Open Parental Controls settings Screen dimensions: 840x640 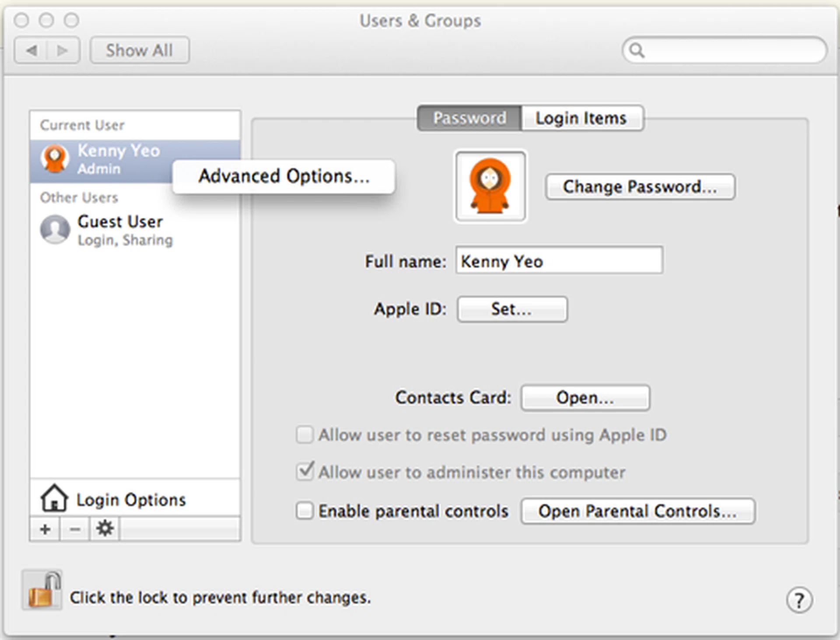(x=637, y=511)
